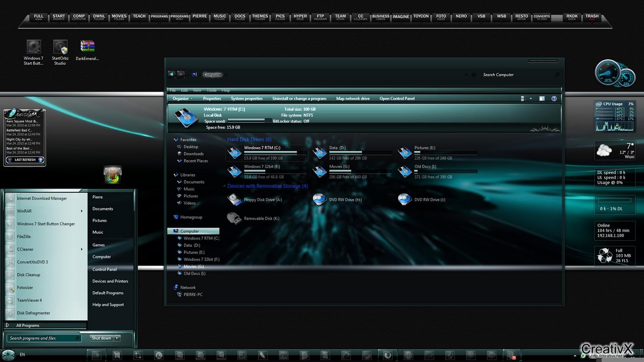This screenshot has height=362, width=644.
Task: Open Data (D:) drive icon
Action: pos(320,153)
